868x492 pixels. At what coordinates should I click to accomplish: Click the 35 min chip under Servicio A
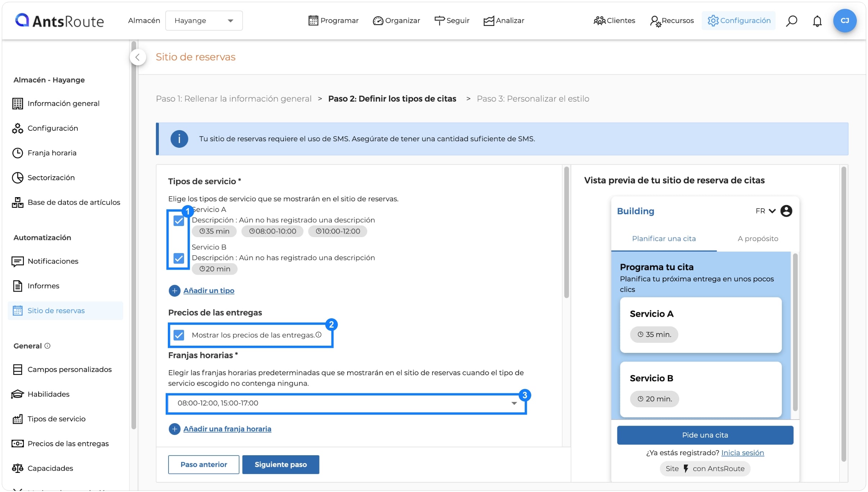214,231
